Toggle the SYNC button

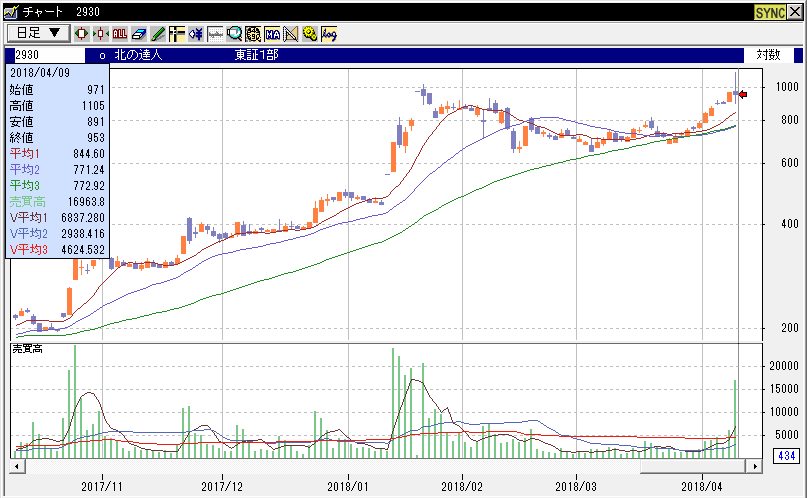tap(768, 11)
